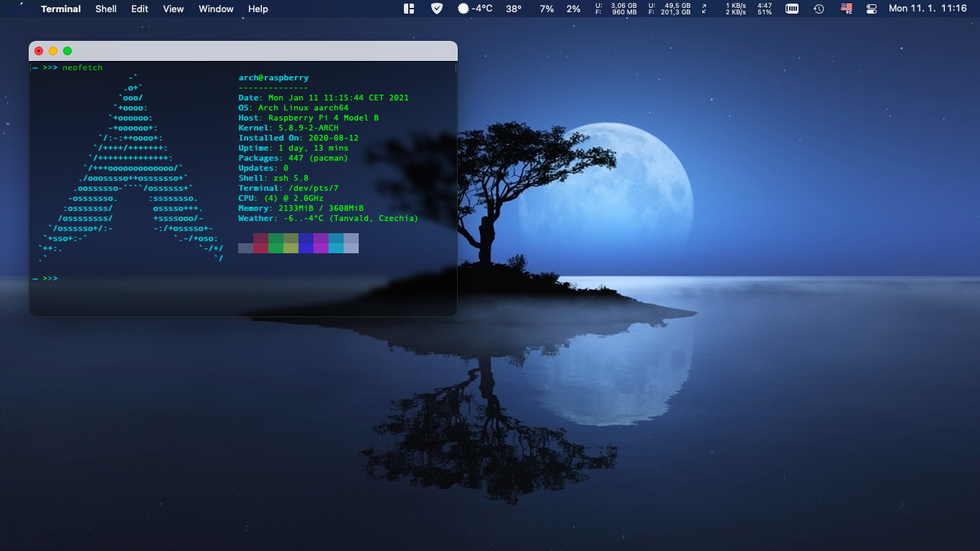Open the weather -4°C menu bar item
Screen dimensions: 980x551
(475, 9)
